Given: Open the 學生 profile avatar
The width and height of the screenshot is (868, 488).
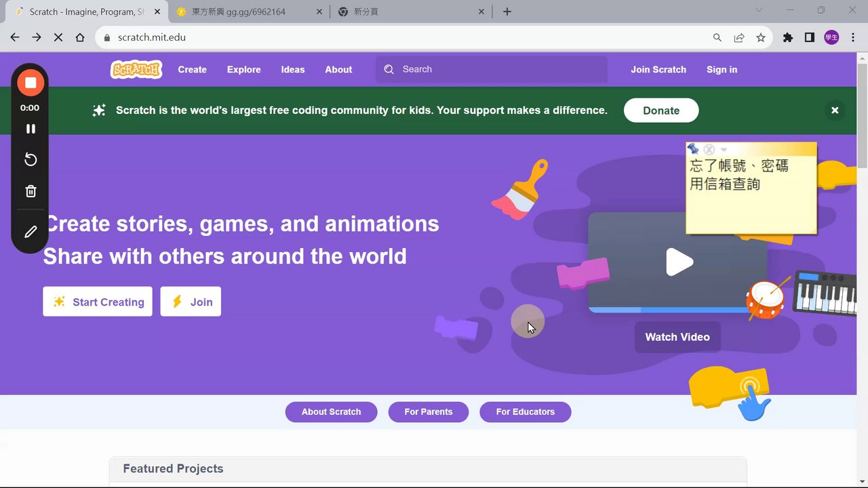Looking at the screenshot, I should (x=831, y=37).
